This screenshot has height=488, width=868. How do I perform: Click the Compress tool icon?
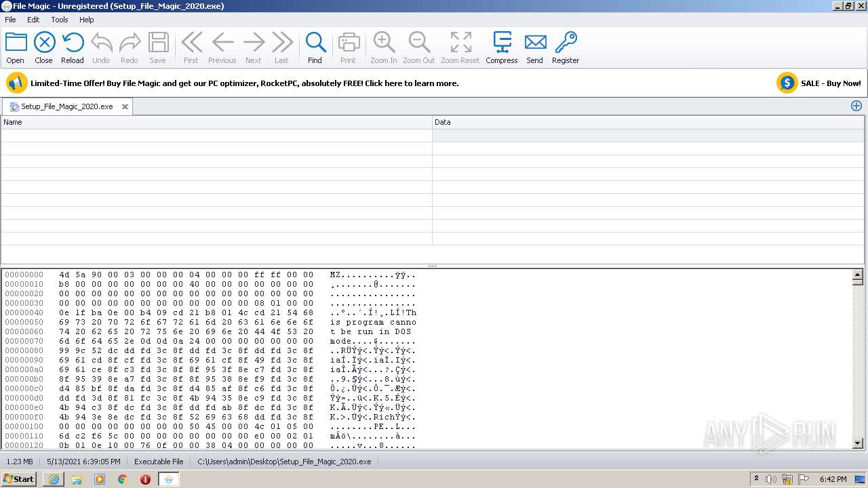click(x=502, y=43)
